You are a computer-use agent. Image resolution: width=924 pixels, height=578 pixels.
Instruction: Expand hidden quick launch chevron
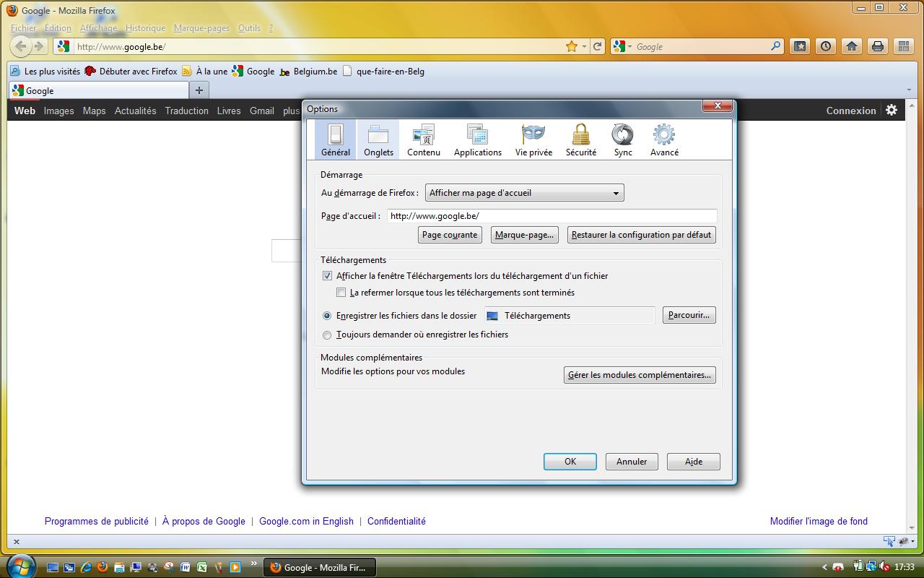253,563
